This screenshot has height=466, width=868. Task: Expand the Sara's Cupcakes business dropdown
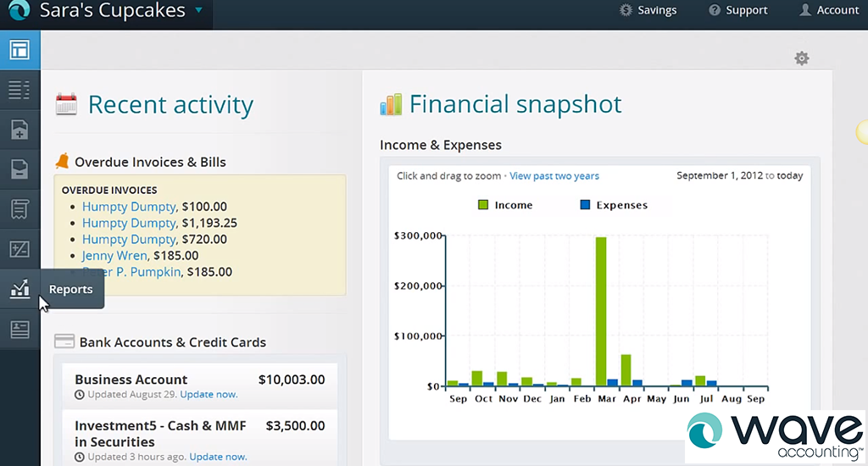pyautogui.click(x=198, y=11)
